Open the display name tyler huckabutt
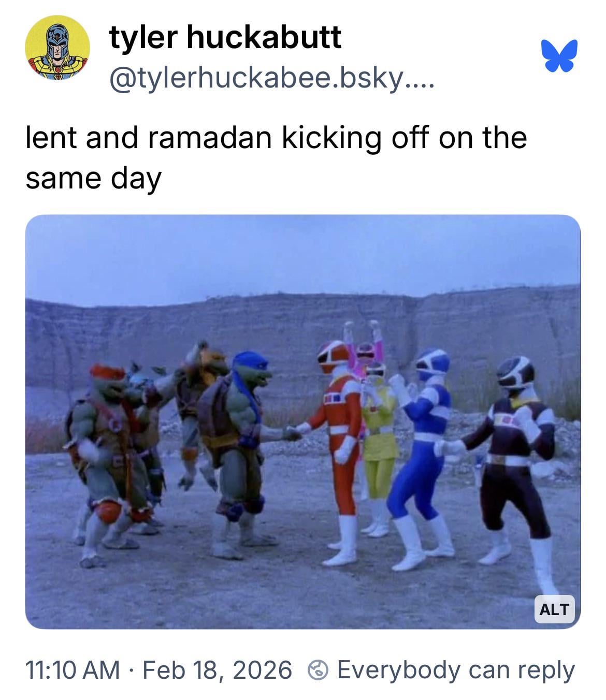The height and width of the screenshot is (700, 606). tap(225, 37)
